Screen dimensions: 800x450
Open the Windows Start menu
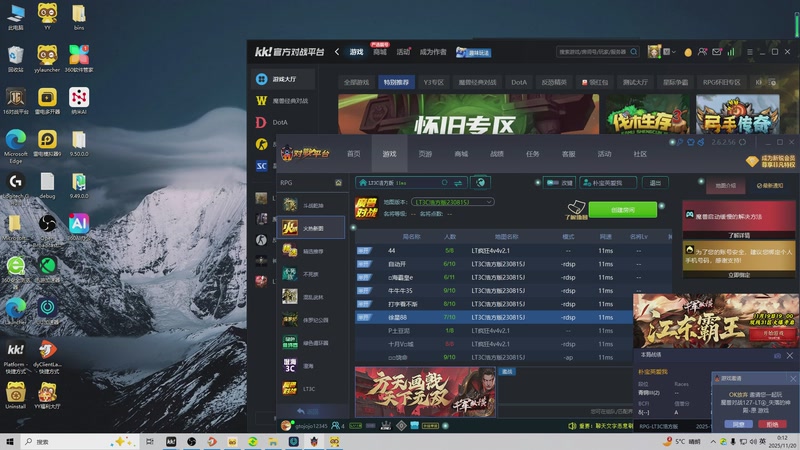click(x=10, y=441)
